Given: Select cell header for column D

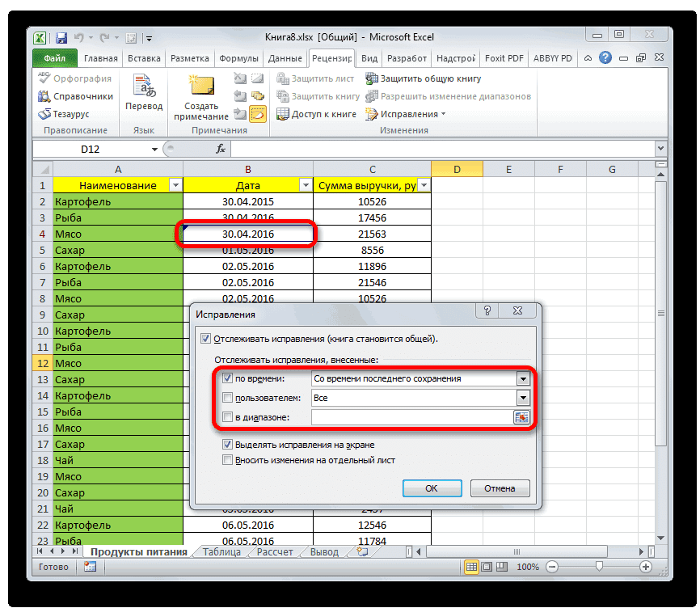Looking at the screenshot, I should (x=458, y=168).
